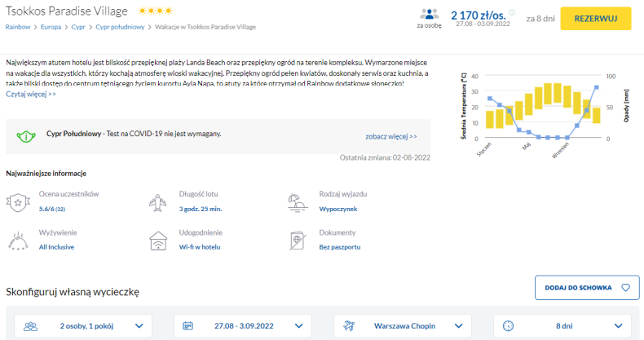The image size is (644, 340).
Task: Go to Rainbow breadcrumb link
Action: (18, 27)
